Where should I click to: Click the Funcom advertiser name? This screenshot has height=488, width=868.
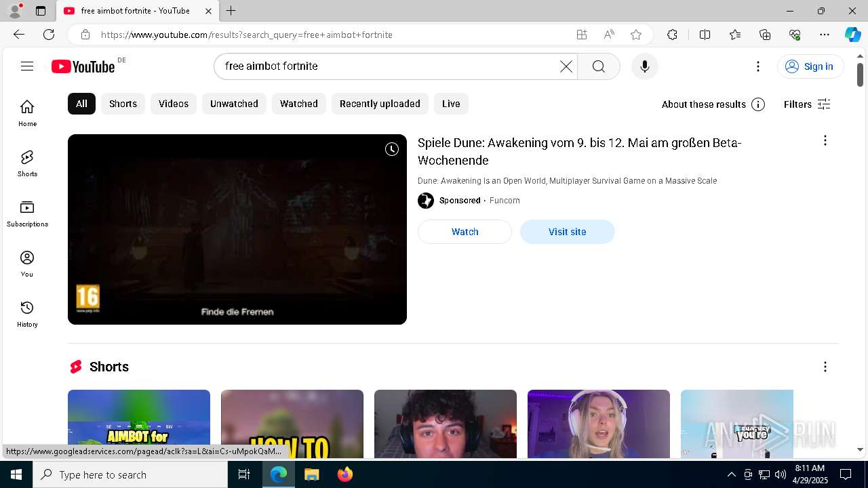pos(505,201)
